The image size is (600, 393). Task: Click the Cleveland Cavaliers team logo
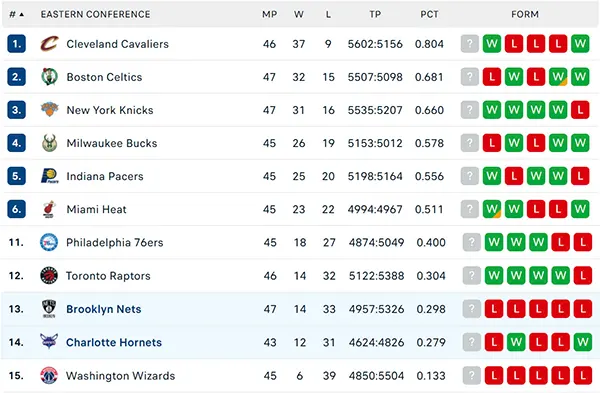pyautogui.click(x=49, y=44)
